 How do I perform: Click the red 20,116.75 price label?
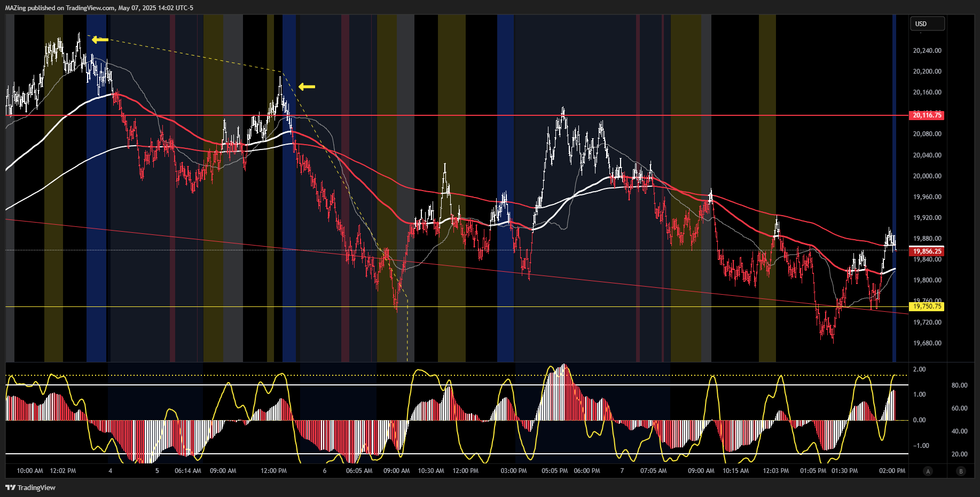[927, 115]
